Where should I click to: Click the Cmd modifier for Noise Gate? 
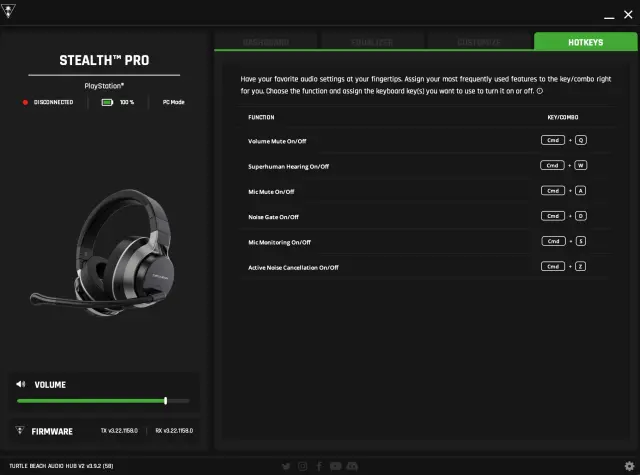pos(552,216)
